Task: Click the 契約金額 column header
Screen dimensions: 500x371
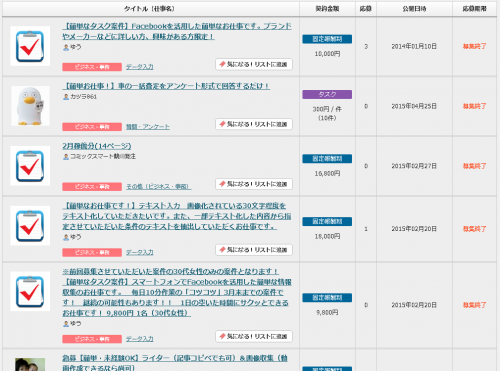Action: coord(327,9)
